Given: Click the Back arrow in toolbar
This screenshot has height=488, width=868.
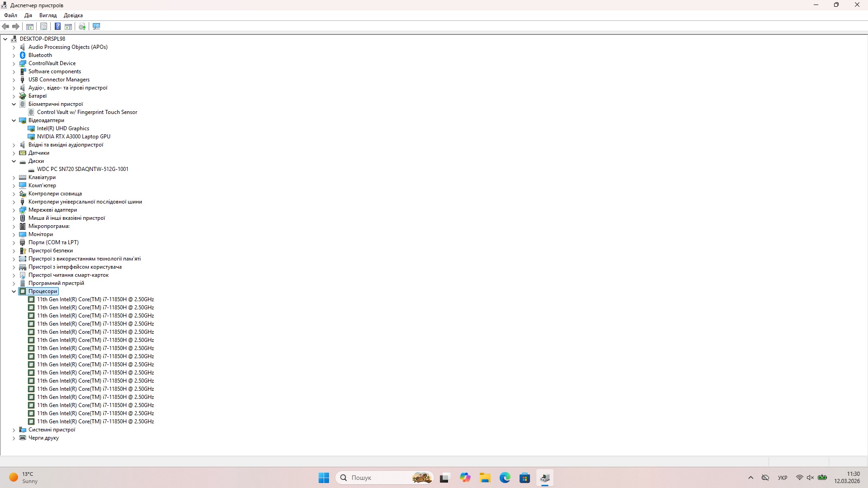Looking at the screenshot, I should 6,26.
